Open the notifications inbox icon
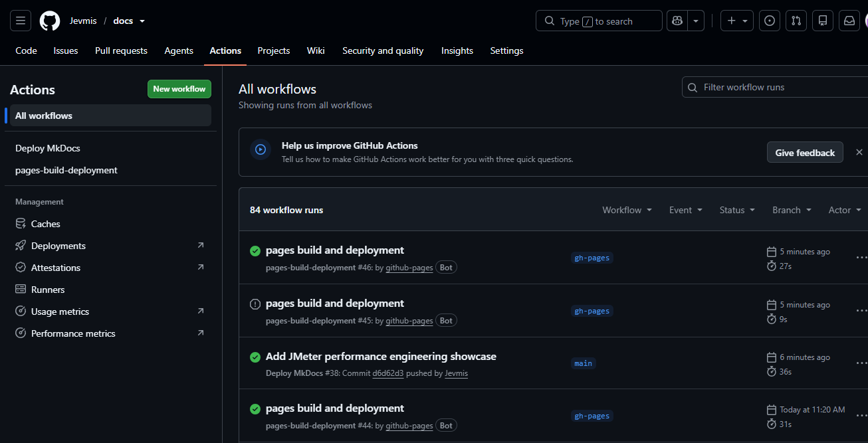 (x=849, y=21)
